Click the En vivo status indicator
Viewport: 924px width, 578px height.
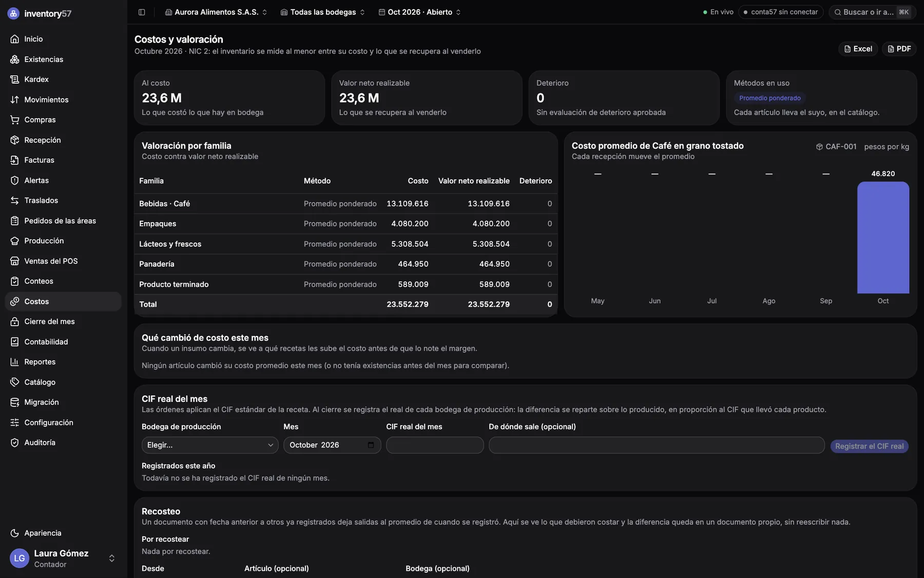pos(718,12)
